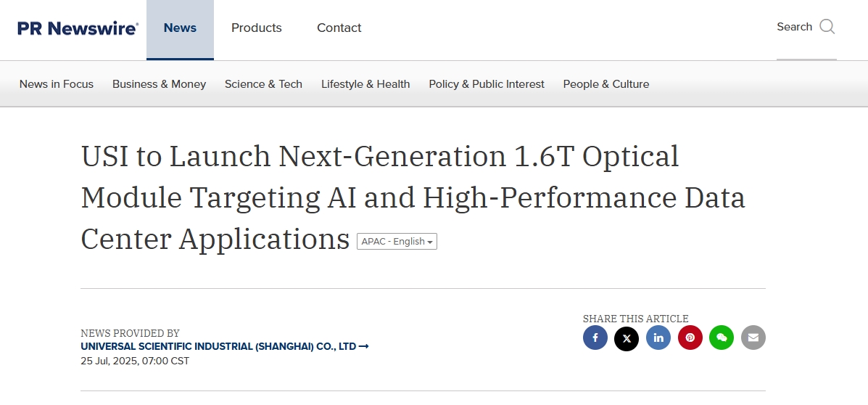Open the Contact menu

tap(339, 28)
